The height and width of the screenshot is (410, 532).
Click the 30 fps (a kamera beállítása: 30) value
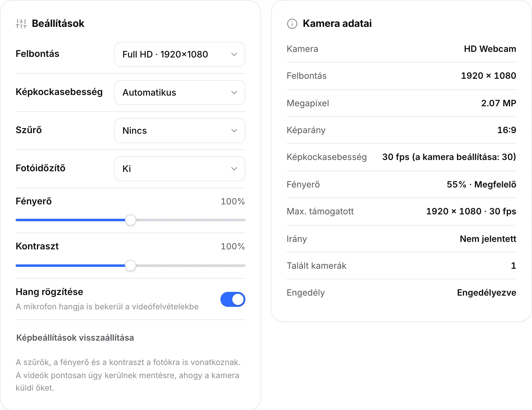tap(449, 157)
